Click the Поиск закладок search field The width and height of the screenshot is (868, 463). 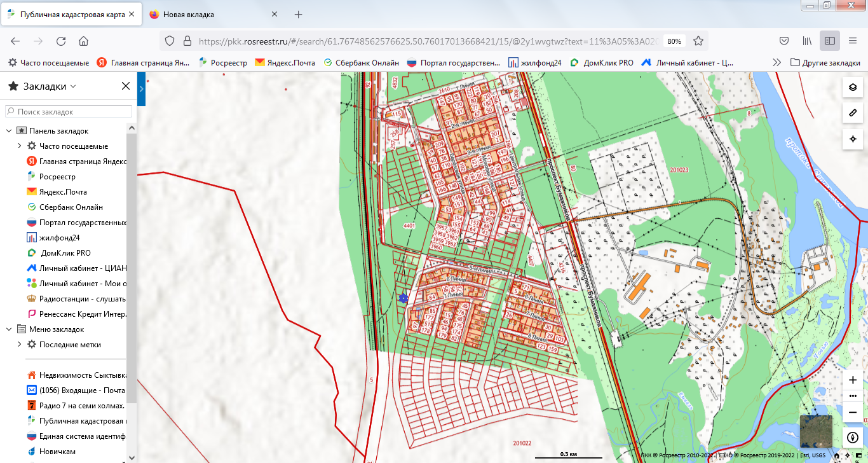tap(69, 111)
